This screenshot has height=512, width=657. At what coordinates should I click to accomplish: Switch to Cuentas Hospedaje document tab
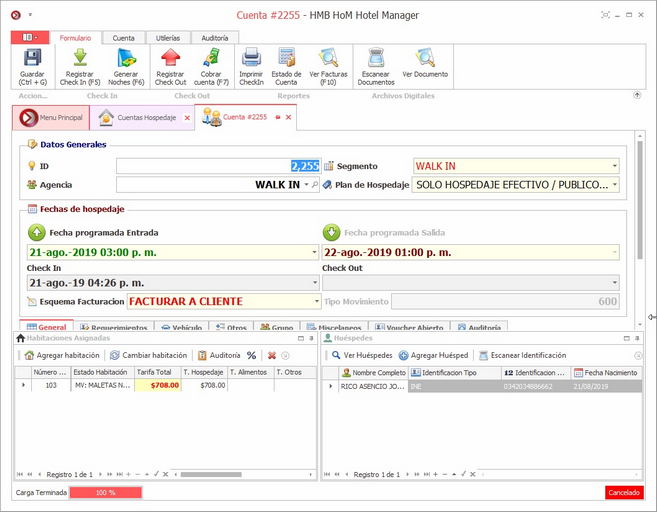point(140,117)
